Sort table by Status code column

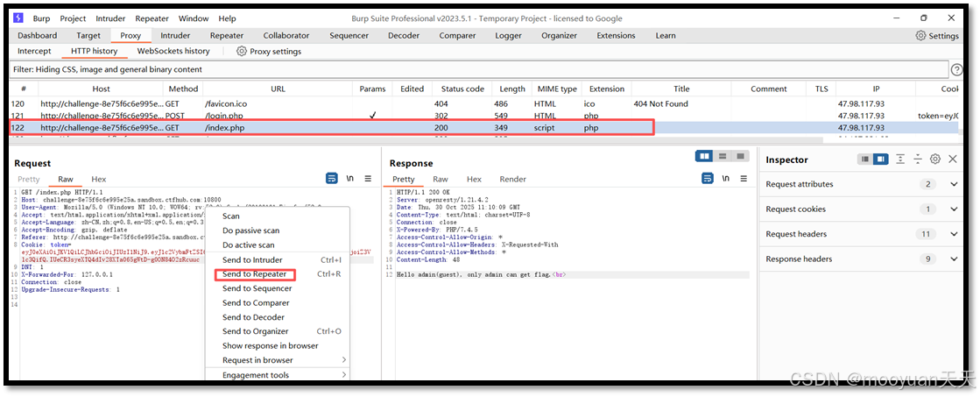tap(462, 89)
